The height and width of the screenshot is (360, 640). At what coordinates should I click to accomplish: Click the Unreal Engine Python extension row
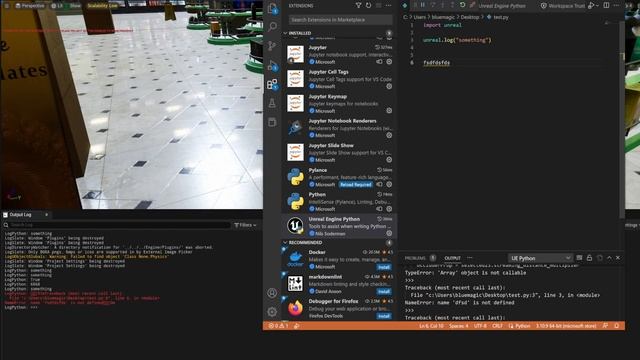(338, 226)
